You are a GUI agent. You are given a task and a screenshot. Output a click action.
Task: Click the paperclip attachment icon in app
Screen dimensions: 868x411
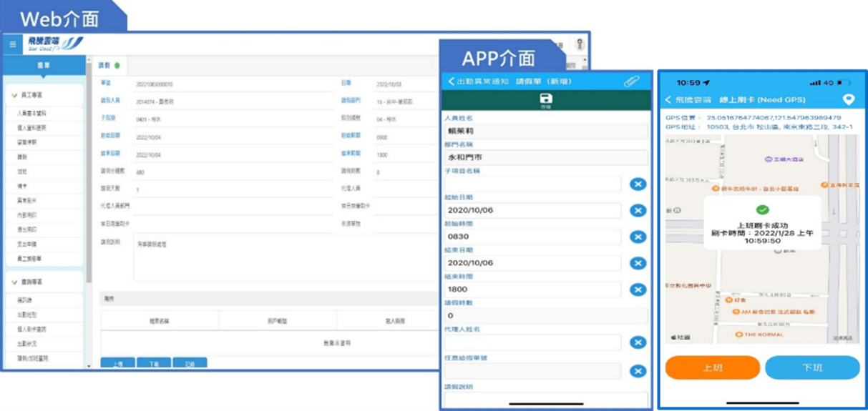coord(631,81)
